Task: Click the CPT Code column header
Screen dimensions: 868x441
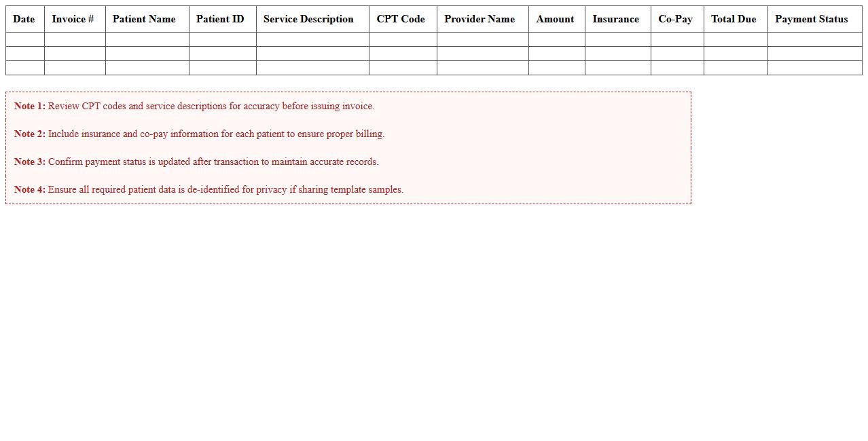Action: [x=401, y=19]
